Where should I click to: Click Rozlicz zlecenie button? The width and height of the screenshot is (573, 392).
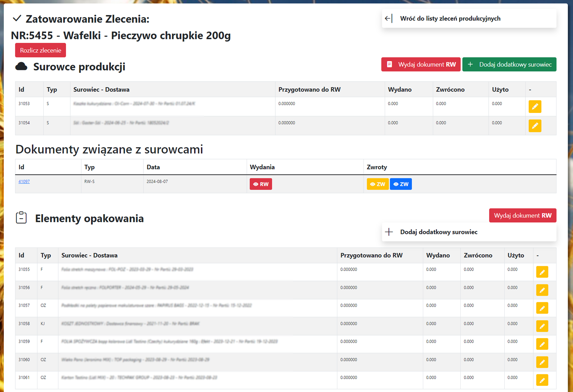tap(40, 50)
